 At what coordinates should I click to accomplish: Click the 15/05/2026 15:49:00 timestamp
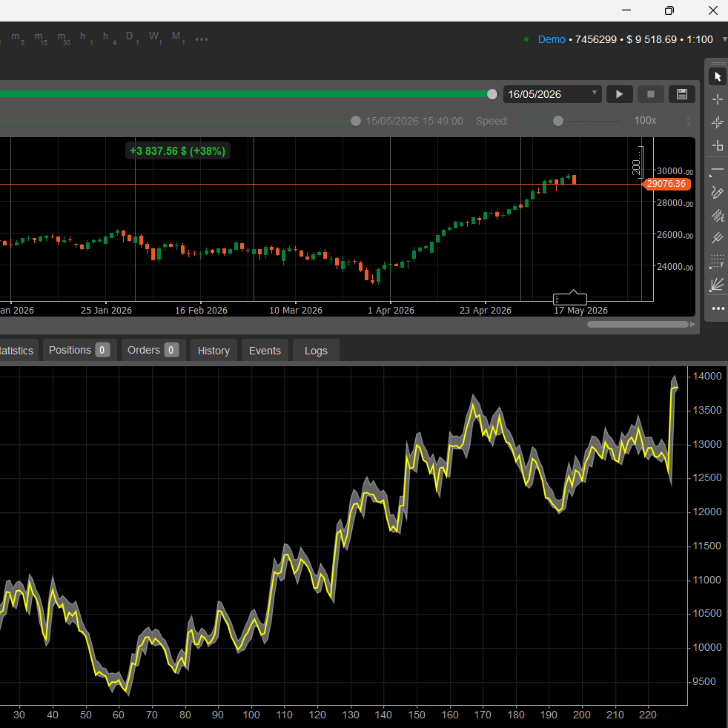coord(414,121)
